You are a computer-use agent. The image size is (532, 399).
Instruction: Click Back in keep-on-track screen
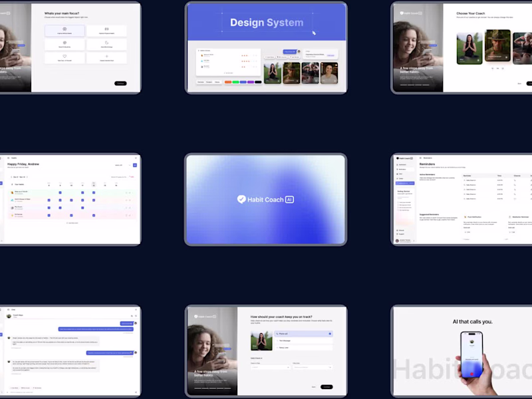coord(313,387)
